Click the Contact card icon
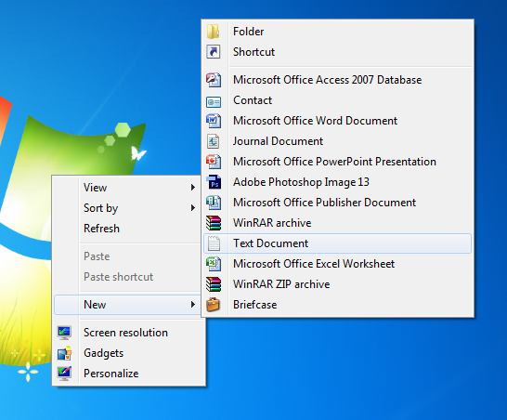The height and width of the screenshot is (420, 507). coord(214,101)
